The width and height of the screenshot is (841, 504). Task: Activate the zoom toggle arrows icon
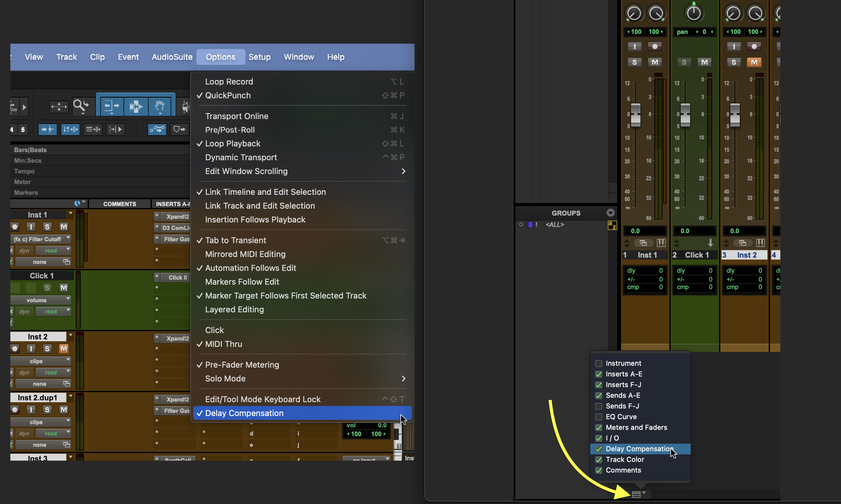[x=59, y=107]
